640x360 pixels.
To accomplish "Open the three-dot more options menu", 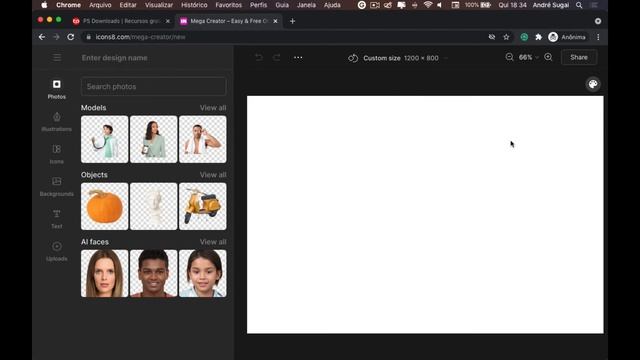I will (298, 58).
